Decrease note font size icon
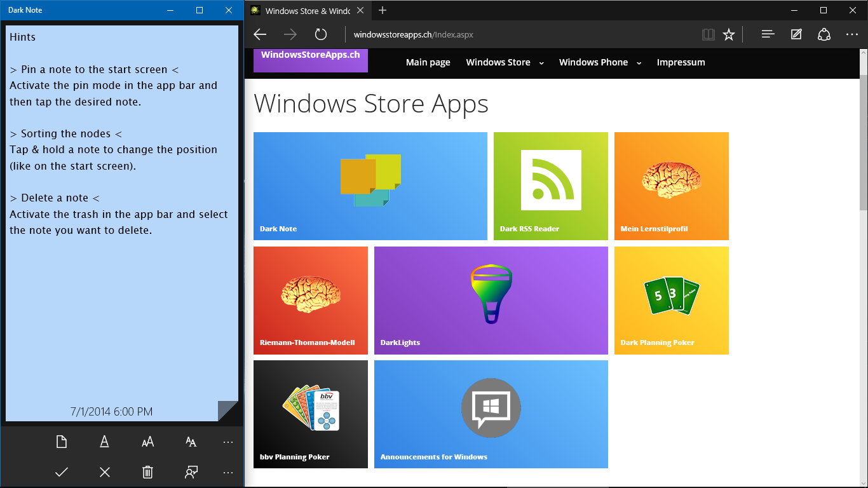 coord(191,442)
